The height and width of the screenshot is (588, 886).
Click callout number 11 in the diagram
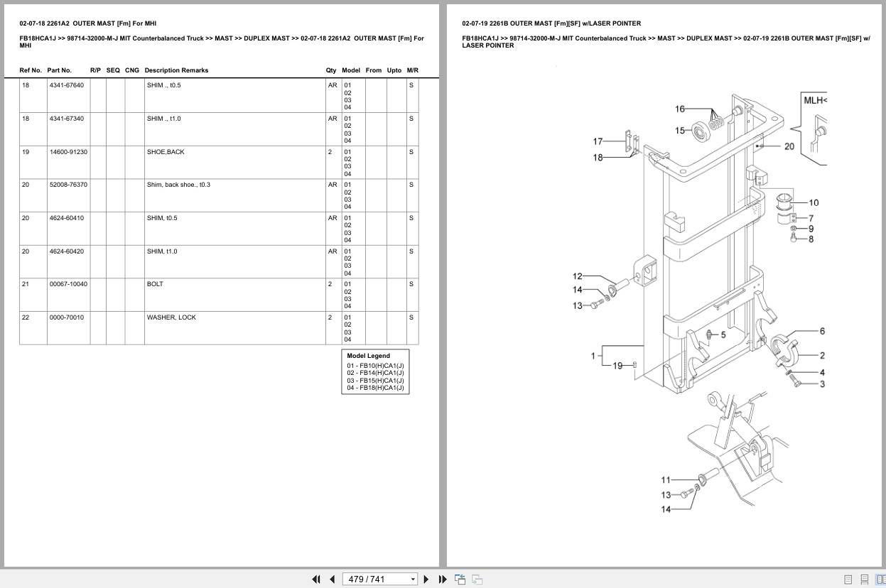click(666, 480)
